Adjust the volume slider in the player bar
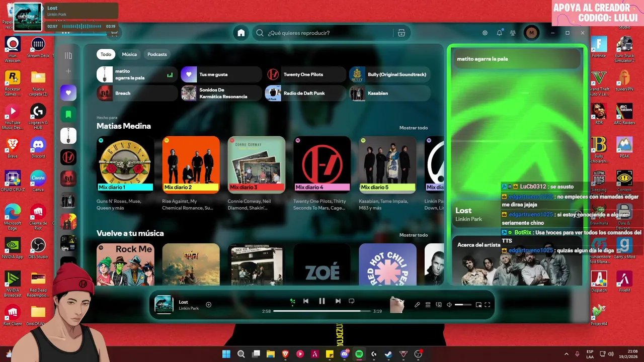644x362 pixels. pyautogui.click(x=463, y=305)
